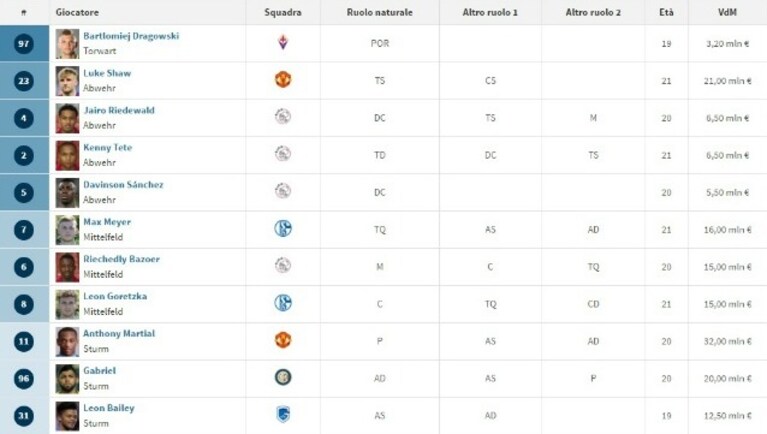Click the Manchester United crest for Anthony Martial
This screenshot has width=767, height=434.
coord(283,340)
